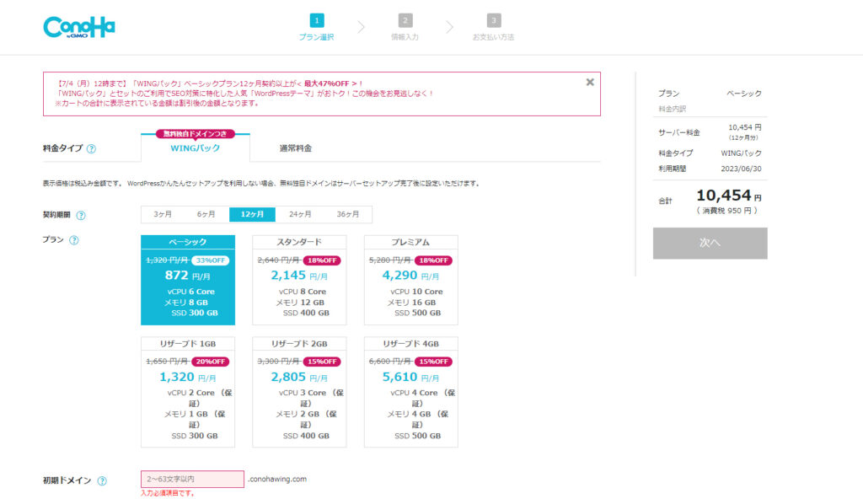Click the 最大47%OFF campaign text

(x=327, y=83)
